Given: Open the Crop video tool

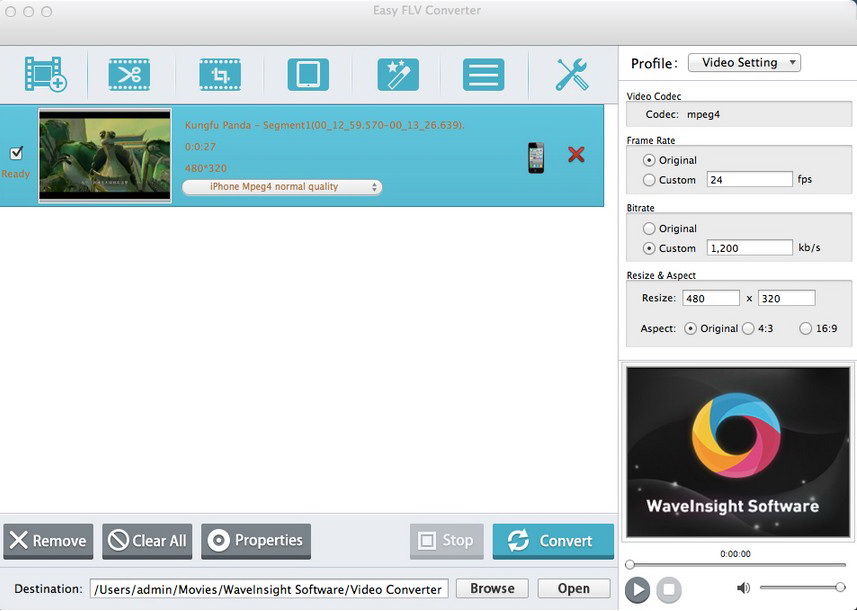Looking at the screenshot, I should coord(220,74).
